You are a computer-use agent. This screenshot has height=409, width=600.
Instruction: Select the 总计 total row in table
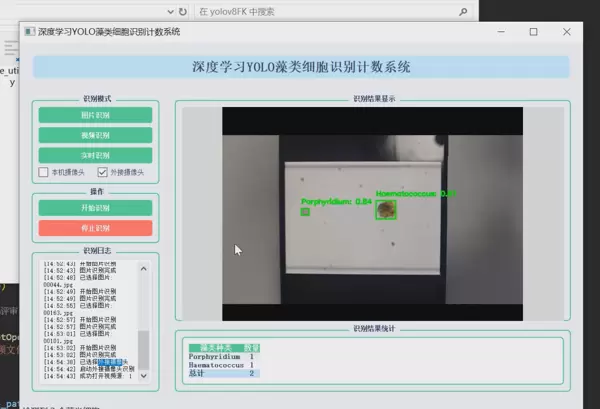click(x=220, y=374)
